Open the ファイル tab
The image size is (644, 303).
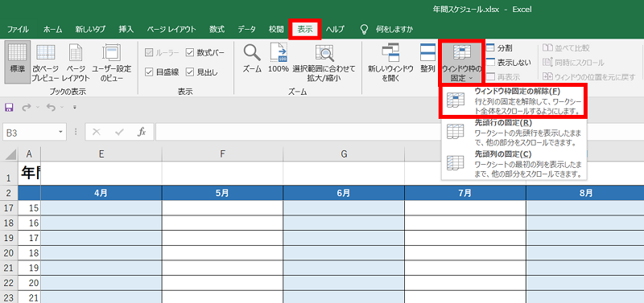pyautogui.click(x=18, y=29)
